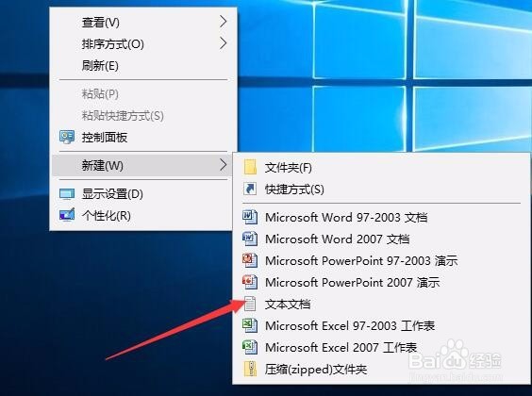Image resolution: width=532 pixels, height=396 pixels.
Task: Click the yellow folder icon in New submenu
Action: pos(250,167)
